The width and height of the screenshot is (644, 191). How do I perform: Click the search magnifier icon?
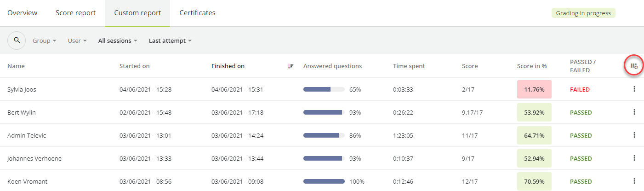coord(17,41)
